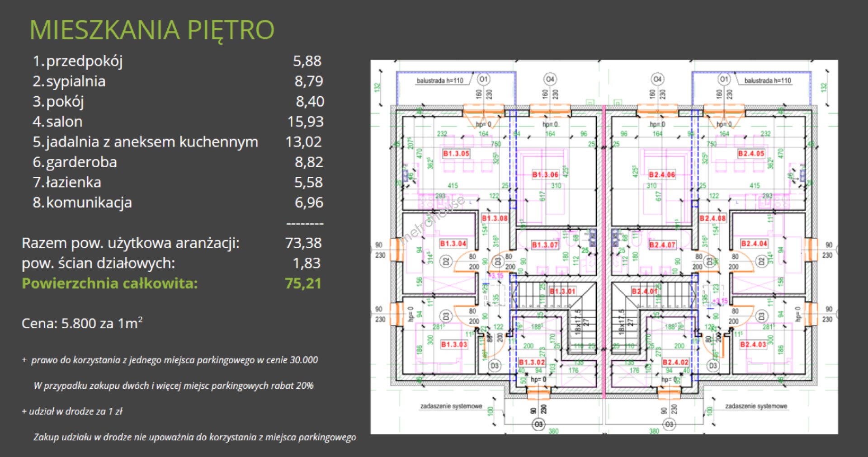Select room label B1.3.05 on floor plan
This screenshot has height=457, width=868.
[456, 154]
